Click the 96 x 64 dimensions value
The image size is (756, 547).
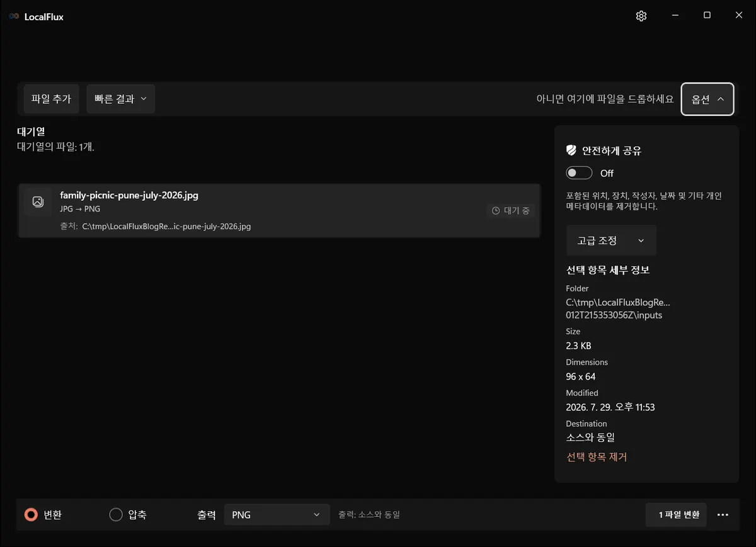pos(581,376)
